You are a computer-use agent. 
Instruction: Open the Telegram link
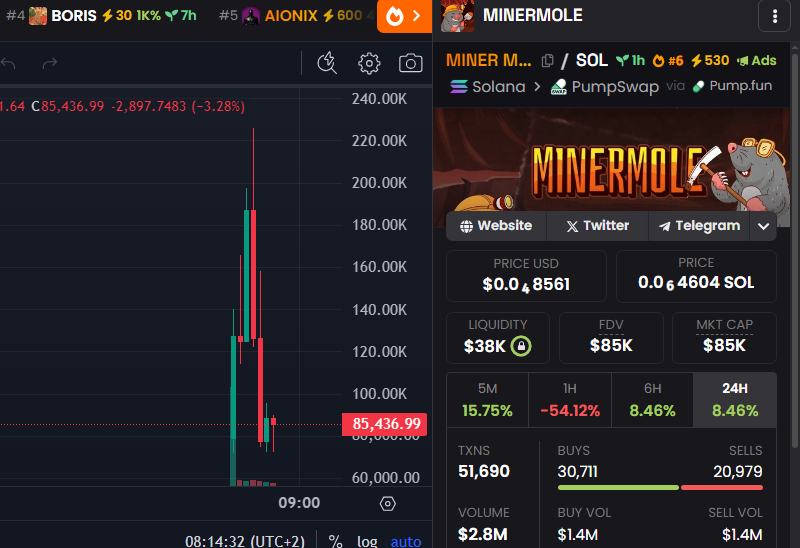699,226
